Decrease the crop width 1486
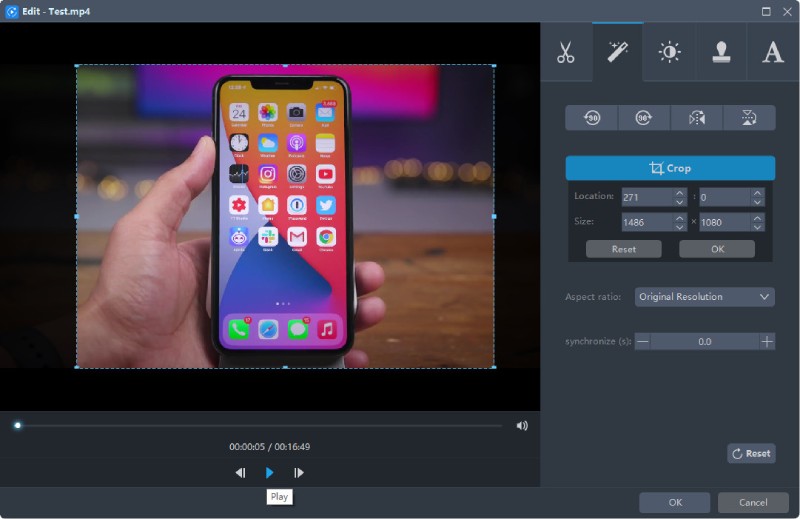Viewport: 800px width, 519px height. [x=680, y=227]
